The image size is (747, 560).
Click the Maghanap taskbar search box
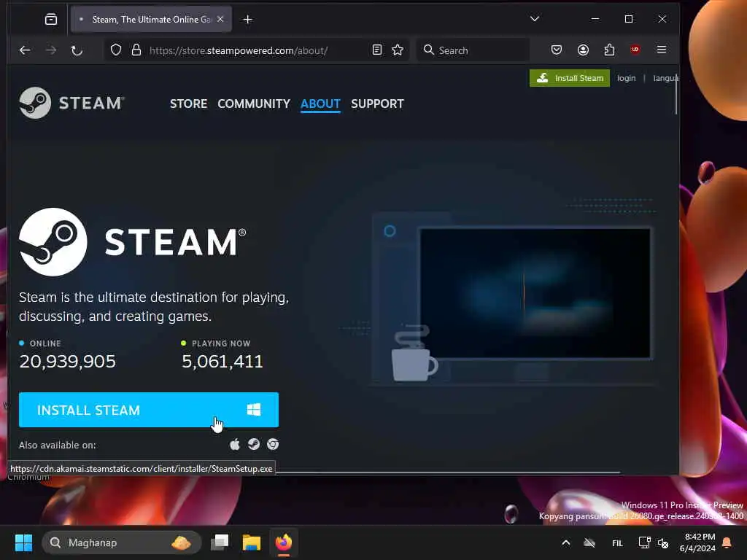(122, 542)
